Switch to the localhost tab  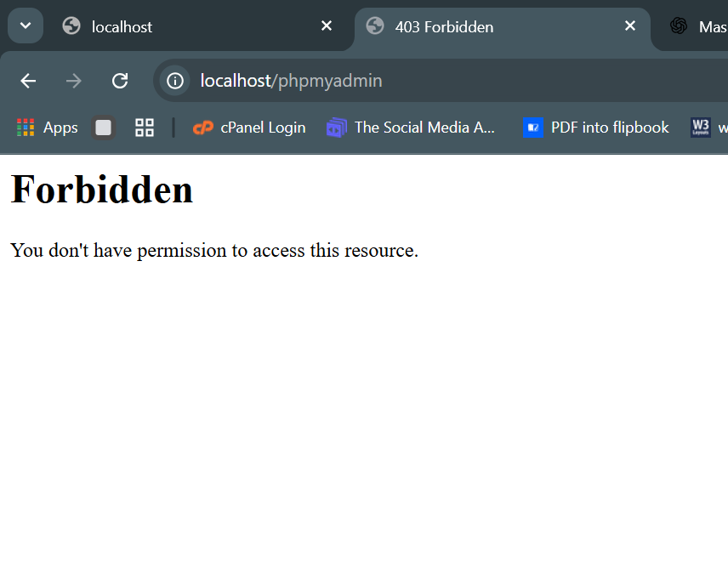[x=170, y=26]
